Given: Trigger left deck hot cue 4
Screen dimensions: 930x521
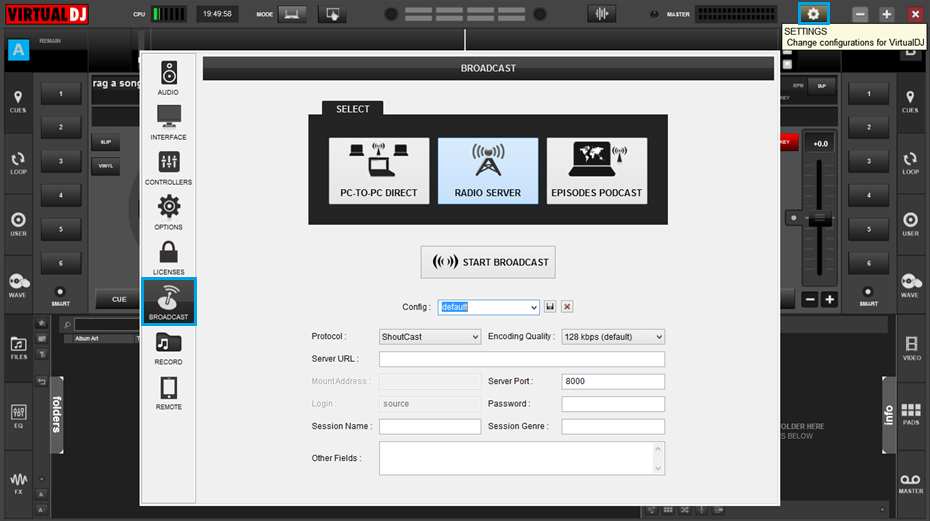Looking at the screenshot, I should click(60, 195).
